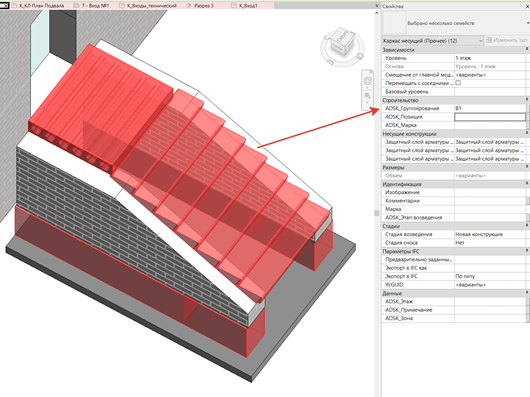Switch to the K_КЛ План Подвала tab
This screenshot has height=397, width=530.
click(42, 6)
